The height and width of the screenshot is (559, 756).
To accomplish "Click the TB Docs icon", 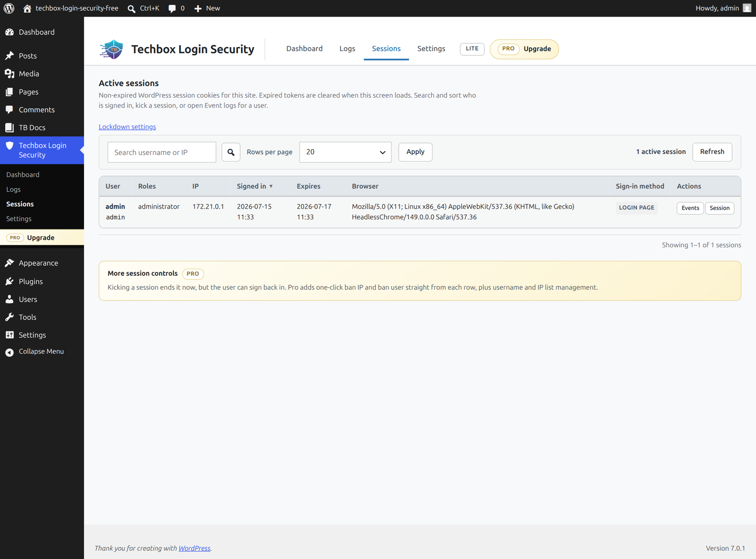I will [9, 127].
